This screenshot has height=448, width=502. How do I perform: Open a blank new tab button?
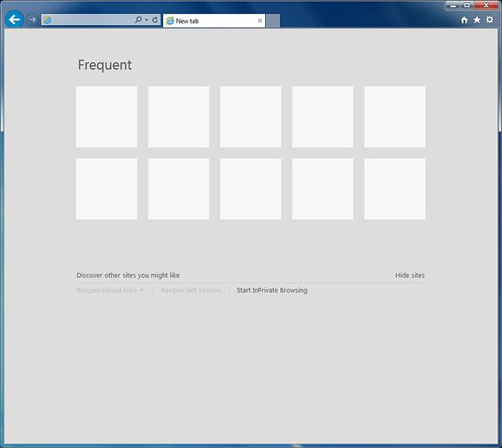pos(272,21)
